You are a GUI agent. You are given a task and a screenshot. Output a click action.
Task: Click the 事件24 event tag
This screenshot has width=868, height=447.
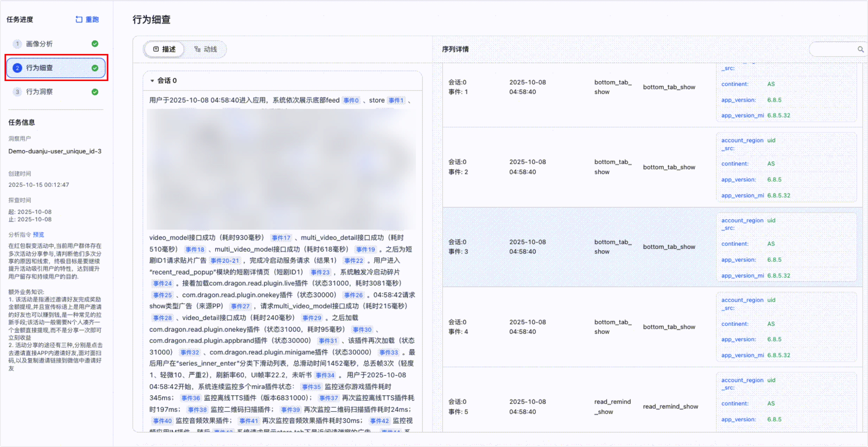tap(162, 284)
